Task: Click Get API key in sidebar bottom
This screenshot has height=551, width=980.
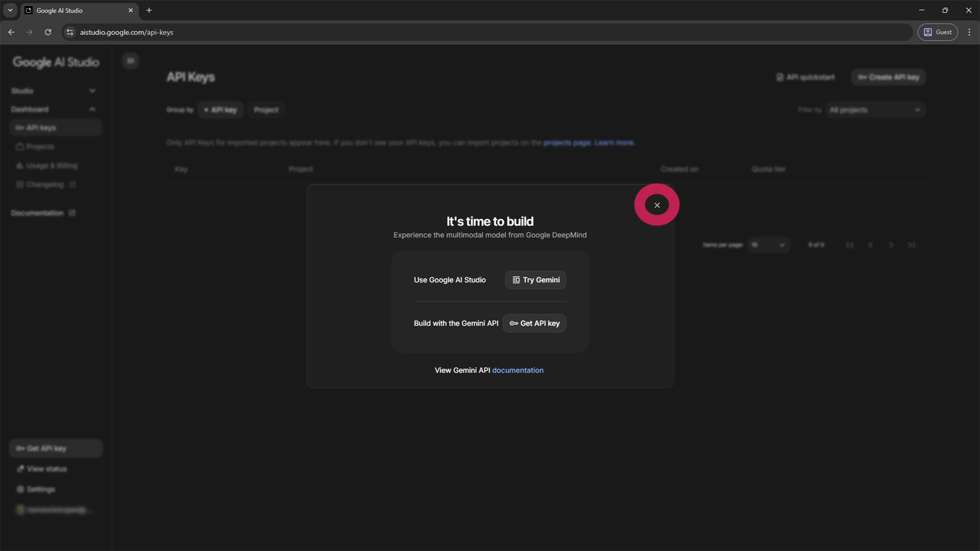Action: (56, 448)
